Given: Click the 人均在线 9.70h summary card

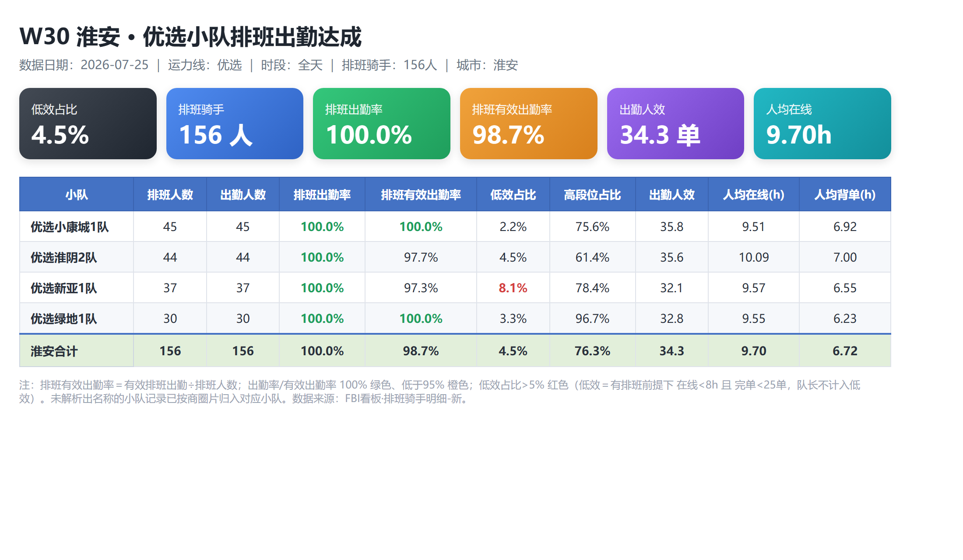Looking at the screenshot, I should 822,123.
